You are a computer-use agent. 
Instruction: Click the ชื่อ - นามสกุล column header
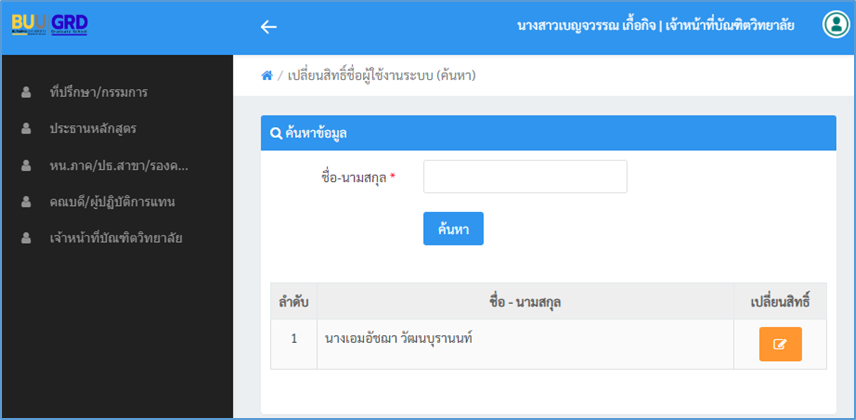pos(524,301)
